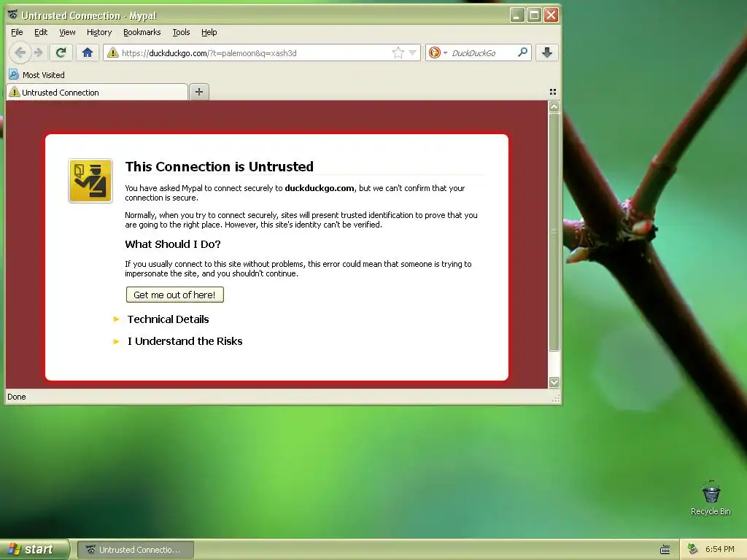Image resolution: width=747 pixels, height=560 pixels.
Task: Open the tab groups grid icon
Action: click(x=553, y=92)
